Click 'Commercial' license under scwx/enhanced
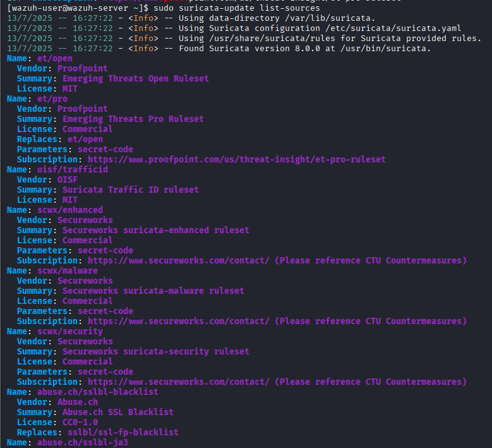Viewport: 492px width, 448px height. click(x=88, y=240)
